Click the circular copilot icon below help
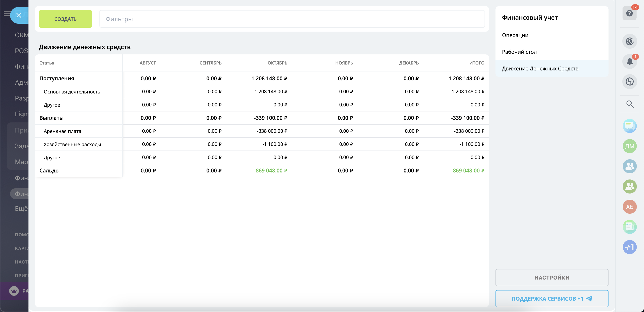This screenshot has height=312, width=644. tap(629, 41)
